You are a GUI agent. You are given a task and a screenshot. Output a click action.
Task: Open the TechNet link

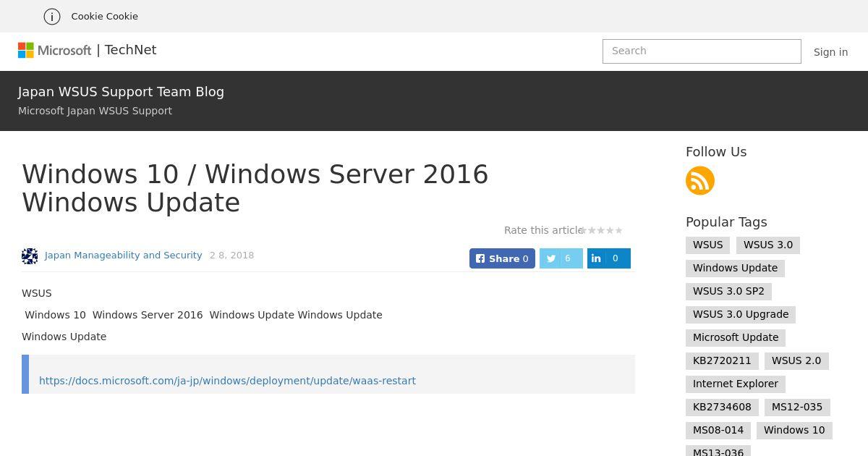click(130, 50)
